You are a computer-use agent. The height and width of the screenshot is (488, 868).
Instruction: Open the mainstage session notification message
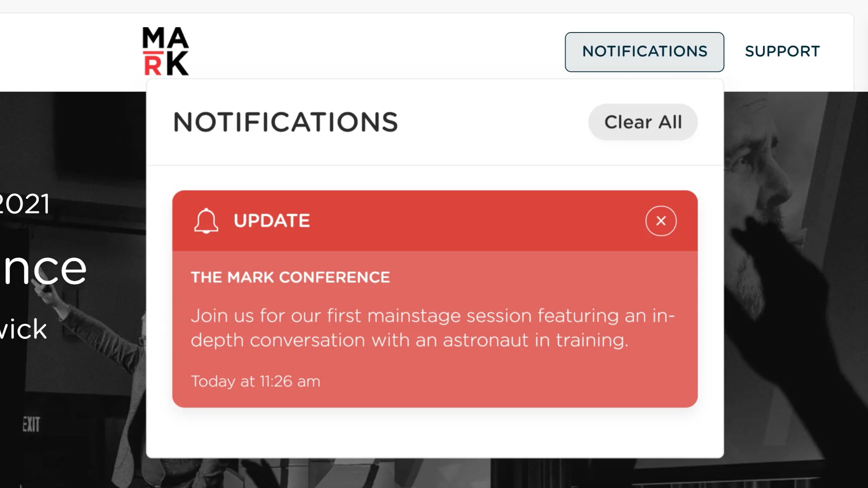[432, 328]
